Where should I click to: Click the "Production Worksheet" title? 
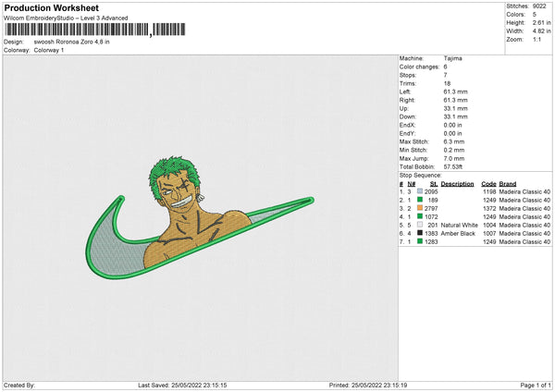click(51, 7)
